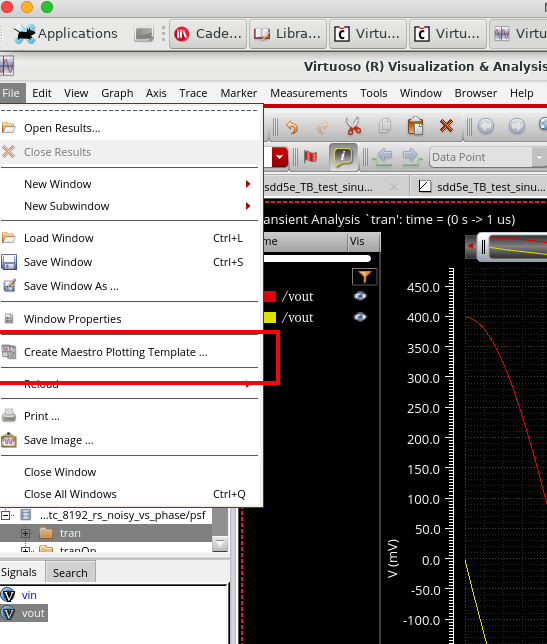Click the Load Window folder icon
This screenshot has height=644, width=547.
[x=9, y=237]
